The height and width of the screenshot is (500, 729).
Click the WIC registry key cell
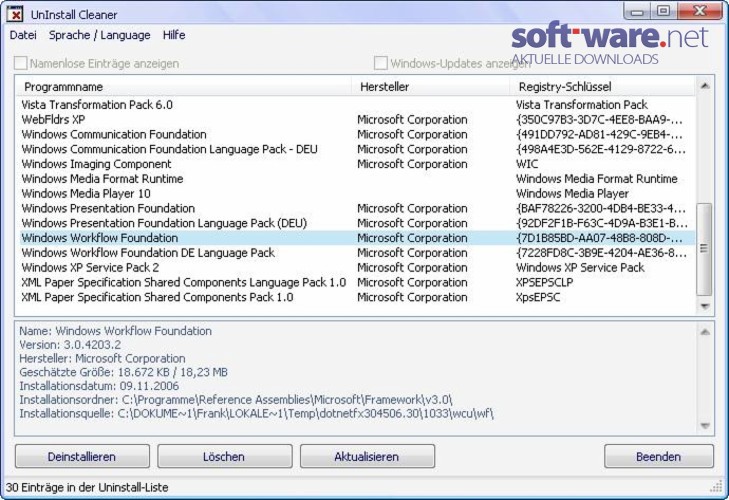527,164
